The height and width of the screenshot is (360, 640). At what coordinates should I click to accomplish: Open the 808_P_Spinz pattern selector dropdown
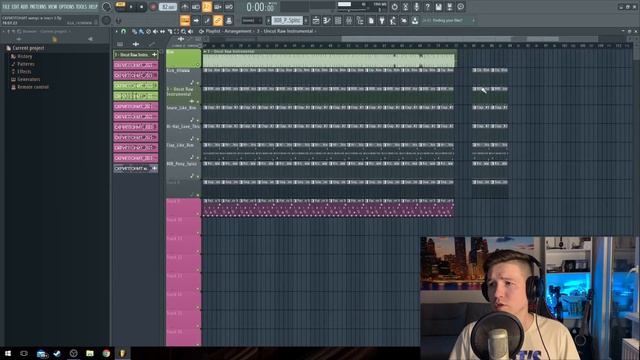click(x=287, y=20)
